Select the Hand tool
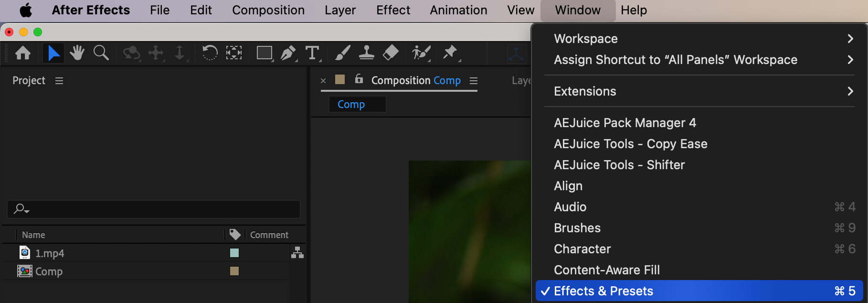This screenshot has height=303, width=868. coord(76,53)
